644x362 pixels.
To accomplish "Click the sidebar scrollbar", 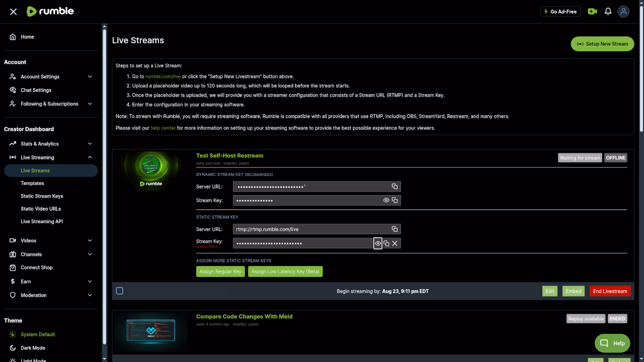I will [x=105, y=186].
